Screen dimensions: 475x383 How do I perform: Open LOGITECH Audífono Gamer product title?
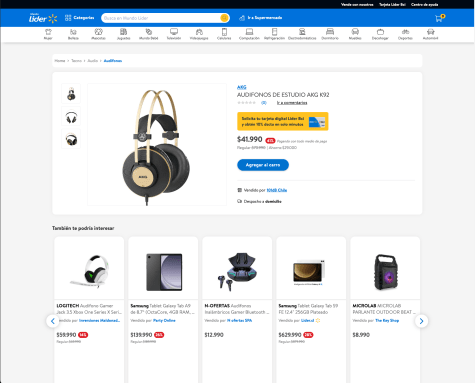(89, 309)
